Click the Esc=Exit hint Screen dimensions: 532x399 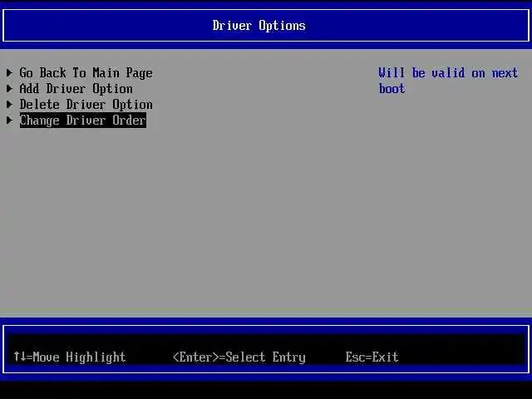coord(372,357)
